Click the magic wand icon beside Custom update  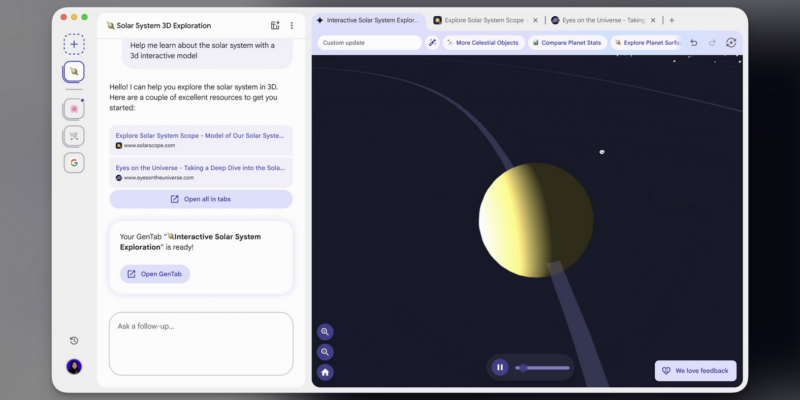point(432,43)
